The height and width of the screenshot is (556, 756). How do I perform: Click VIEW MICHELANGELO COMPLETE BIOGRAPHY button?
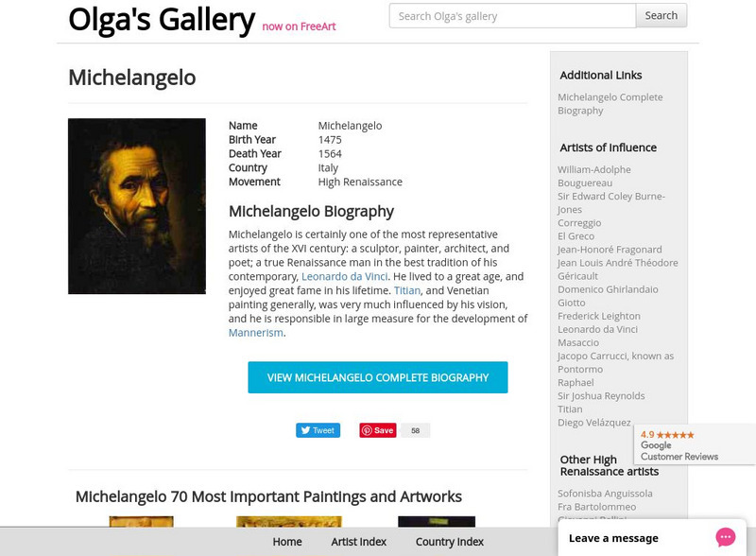377,376
